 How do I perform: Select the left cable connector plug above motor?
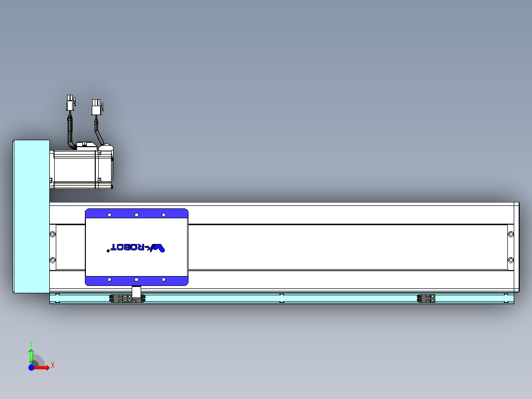(x=71, y=104)
